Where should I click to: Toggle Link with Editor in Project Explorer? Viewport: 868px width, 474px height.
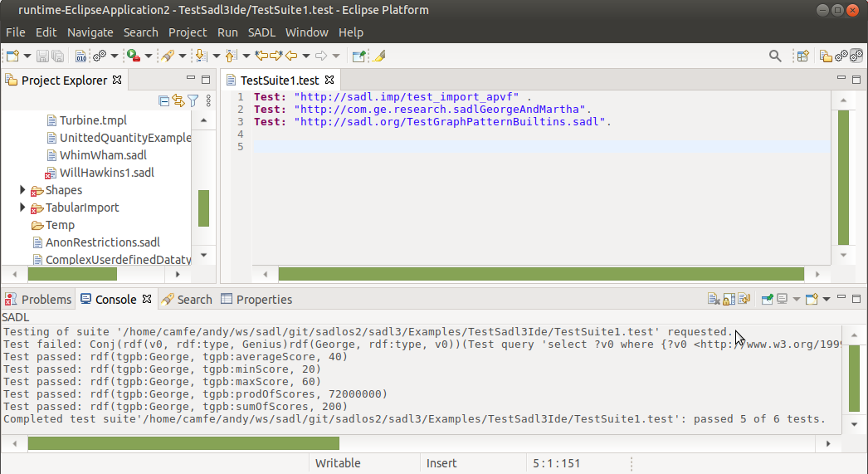click(x=178, y=100)
